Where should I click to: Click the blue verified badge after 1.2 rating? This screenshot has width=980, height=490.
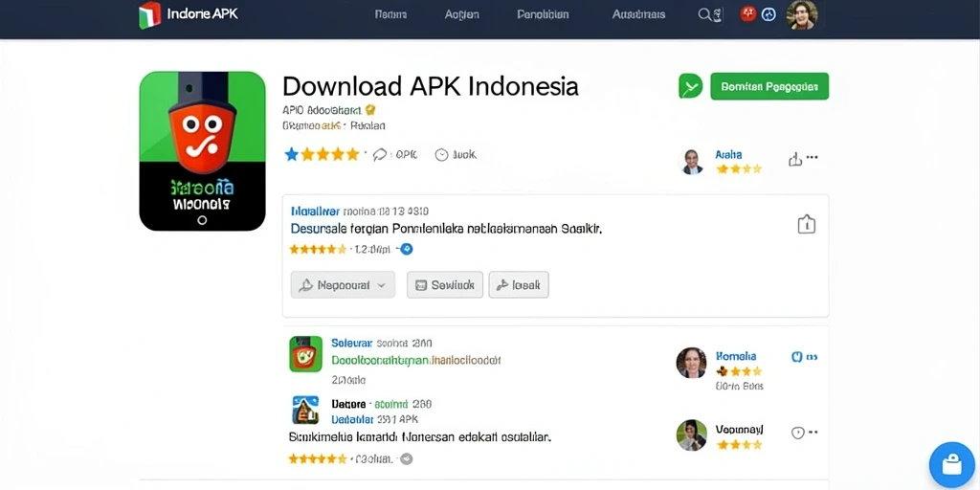406,250
